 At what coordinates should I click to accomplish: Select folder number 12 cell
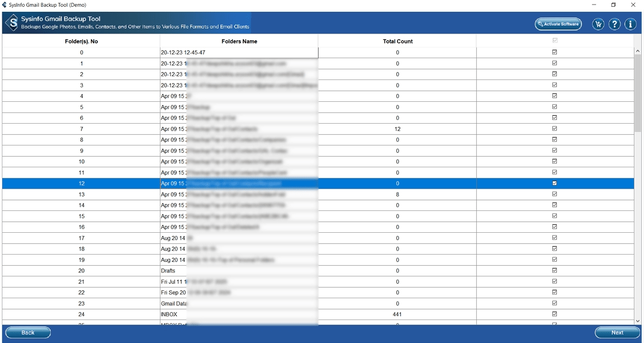[81, 184]
